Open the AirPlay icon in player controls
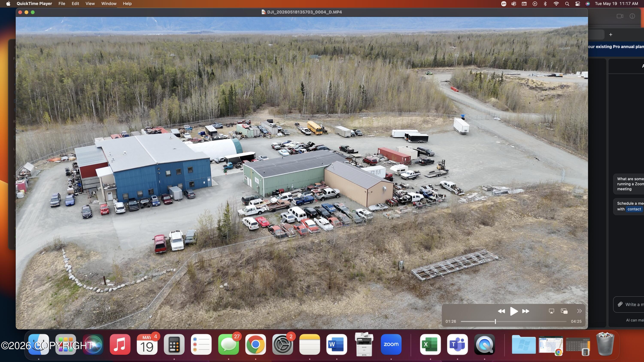 click(551, 311)
